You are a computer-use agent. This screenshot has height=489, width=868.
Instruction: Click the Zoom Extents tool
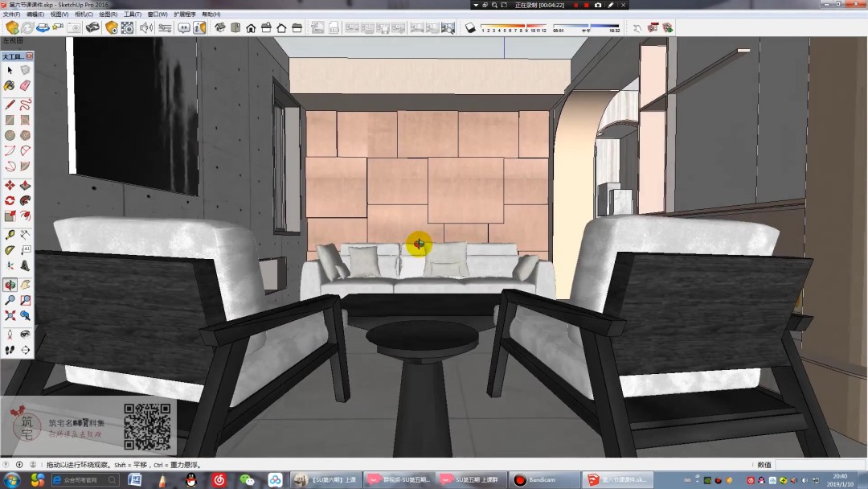coord(10,315)
